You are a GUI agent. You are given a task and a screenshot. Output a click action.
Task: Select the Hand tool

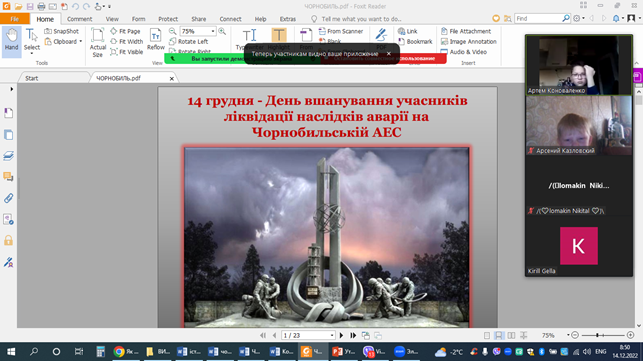(x=11, y=40)
